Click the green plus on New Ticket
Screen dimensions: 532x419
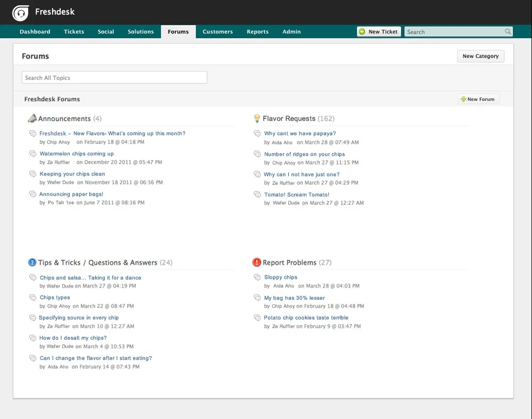pyautogui.click(x=362, y=31)
